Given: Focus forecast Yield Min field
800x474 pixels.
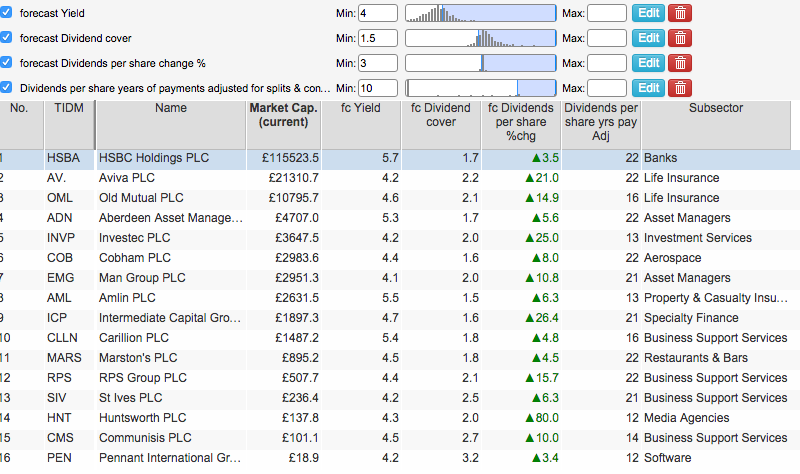Looking at the screenshot, I should [378, 13].
